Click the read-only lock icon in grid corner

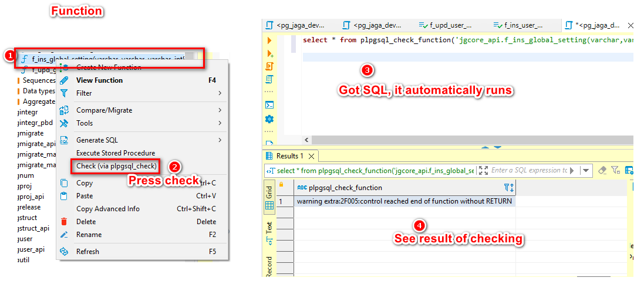click(281, 185)
